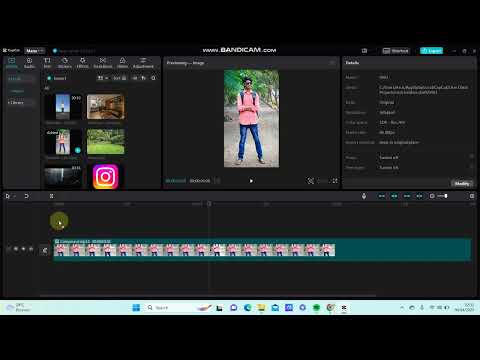Select the Instagram logo thumbnail

(x=105, y=177)
